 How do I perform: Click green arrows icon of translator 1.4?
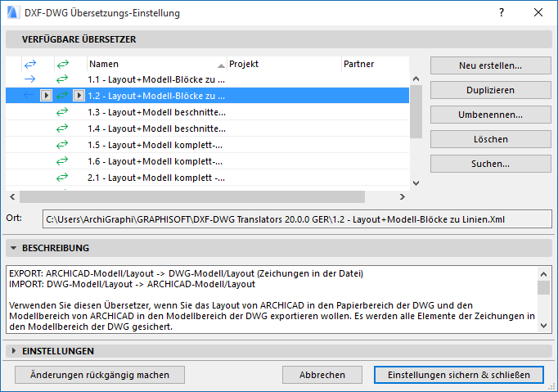click(62, 128)
